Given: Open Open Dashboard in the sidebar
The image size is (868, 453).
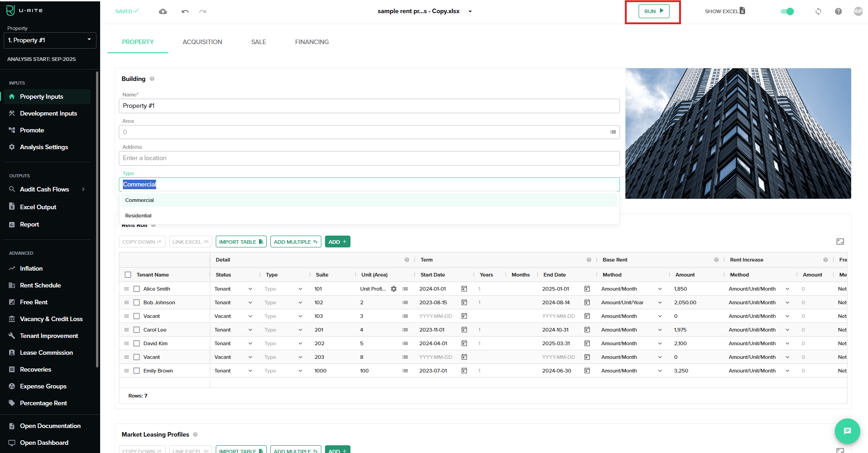Looking at the screenshot, I should click(45, 443).
